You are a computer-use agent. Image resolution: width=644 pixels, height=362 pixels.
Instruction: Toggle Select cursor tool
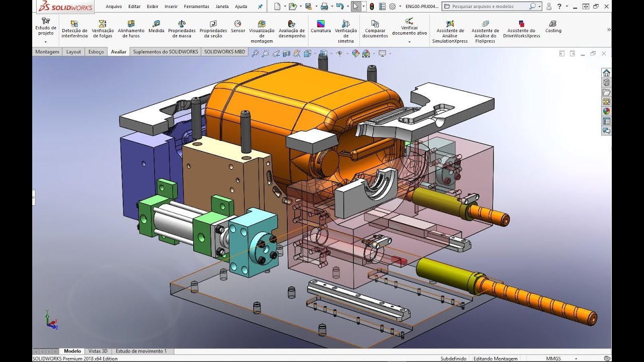pyautogui.click(x=356, y=7)
